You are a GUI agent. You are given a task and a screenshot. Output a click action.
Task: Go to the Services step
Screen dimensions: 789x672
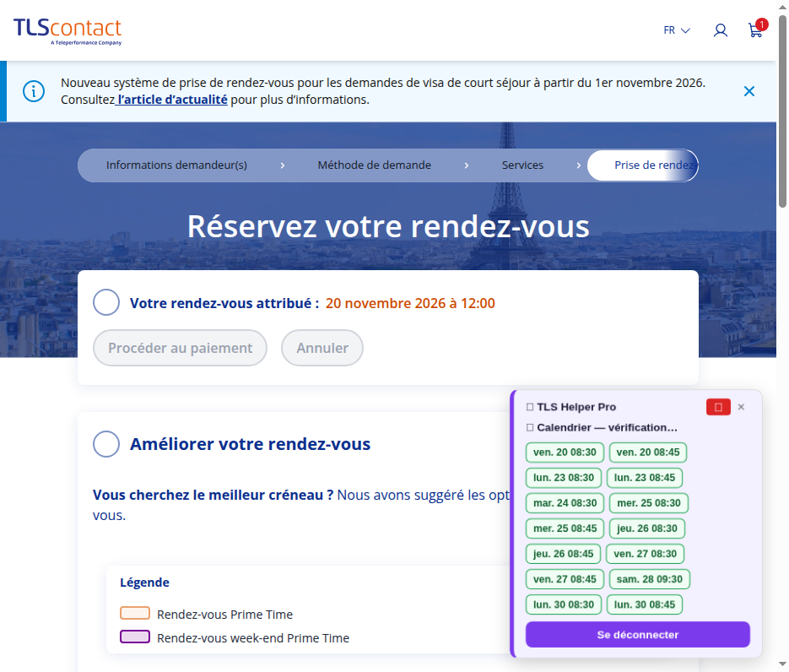(x=522, y=165)
